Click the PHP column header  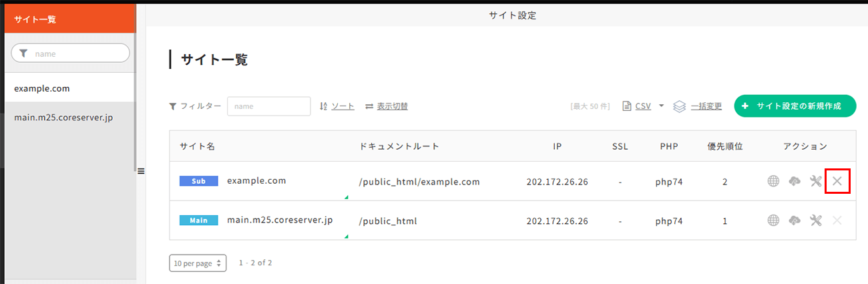(x=669, y=146)
